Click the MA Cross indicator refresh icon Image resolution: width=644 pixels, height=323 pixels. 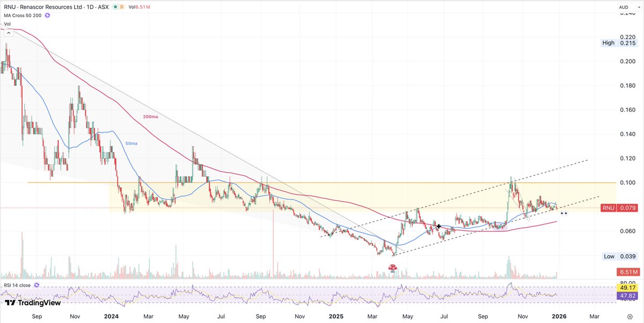click(47, 16)
